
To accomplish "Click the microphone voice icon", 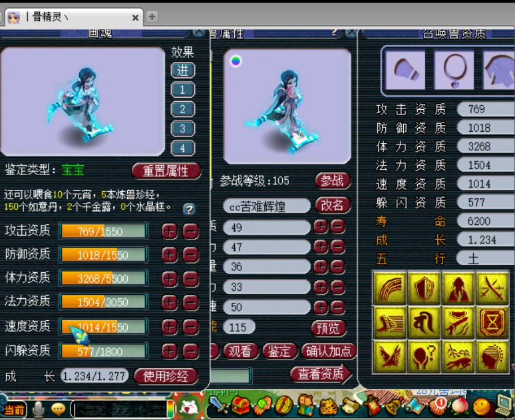I will click(38, 409).
